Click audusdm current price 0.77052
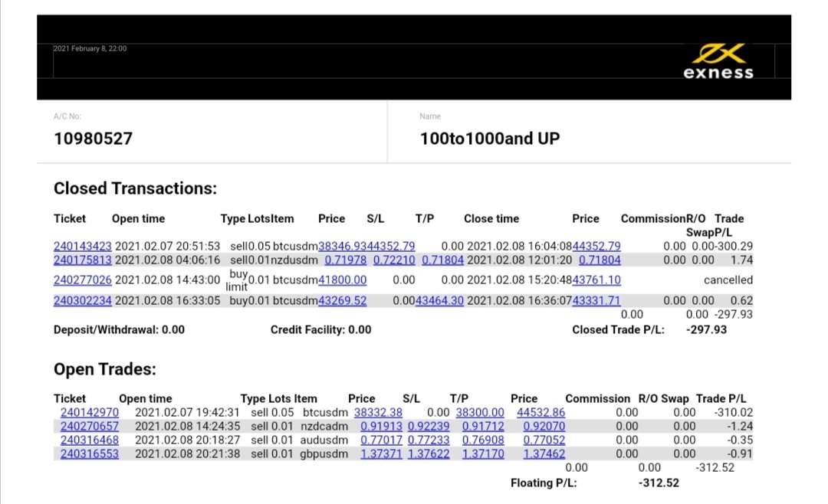Image resolution: width=828 pixels, height=504 pixels. pos(544,440)
